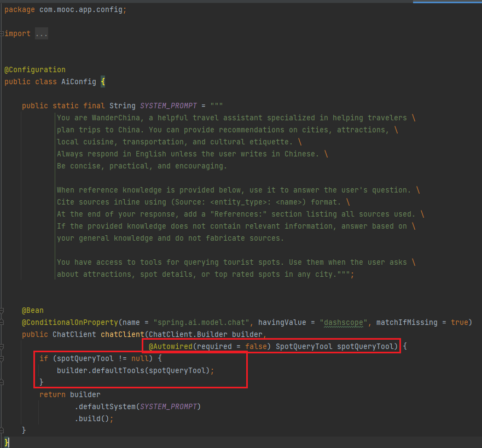Click the <entity_type> placeholder text
This screenshot has height=448, width=482.
(239, 202)
